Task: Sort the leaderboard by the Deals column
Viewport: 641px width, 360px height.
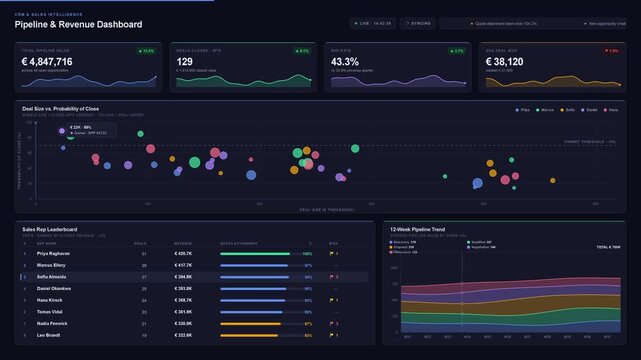Action: pos(140,244)
